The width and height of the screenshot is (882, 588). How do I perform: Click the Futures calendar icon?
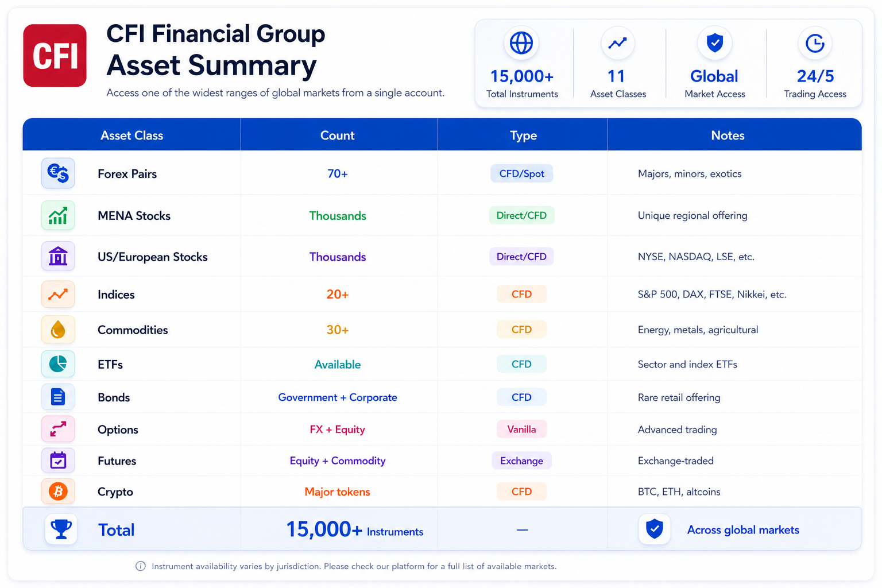[x=58, y=461]
